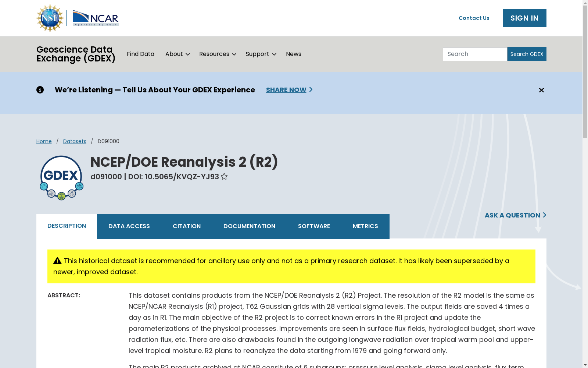This screenshot has width=588, height=368.
Task: Focus the Search input field
Action: 475,54
